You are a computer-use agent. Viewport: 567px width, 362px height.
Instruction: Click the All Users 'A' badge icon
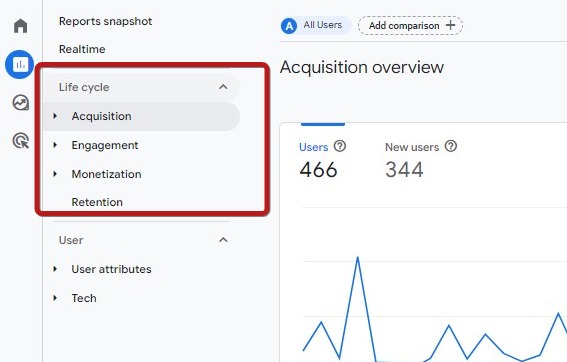(x=289, y=26)
